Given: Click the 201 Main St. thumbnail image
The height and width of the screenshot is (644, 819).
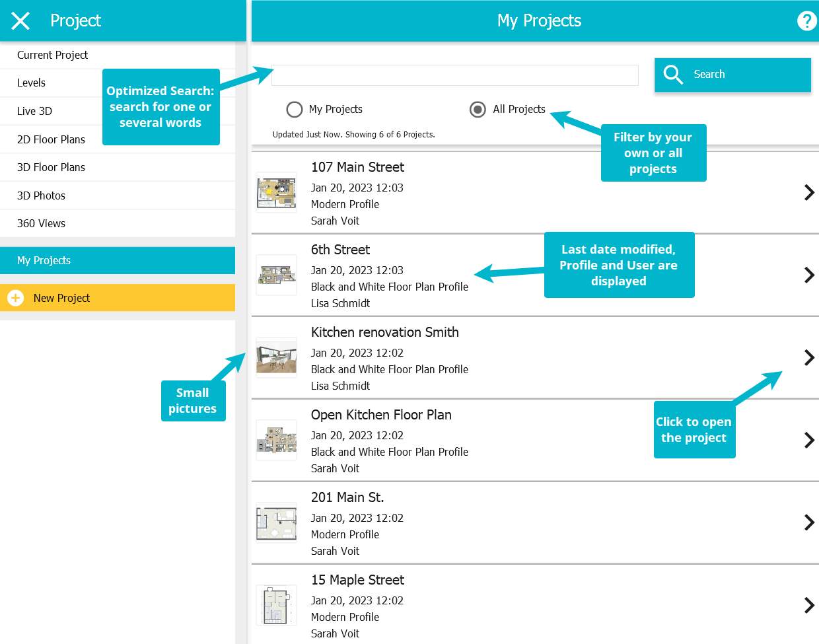Looking at the screenshot, I should pos(276,522).
